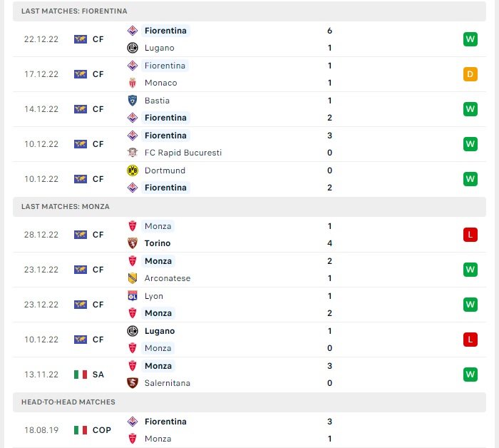
Task: Click the Italy flag in the 13.11.22 row
Action: pos(81,375)
